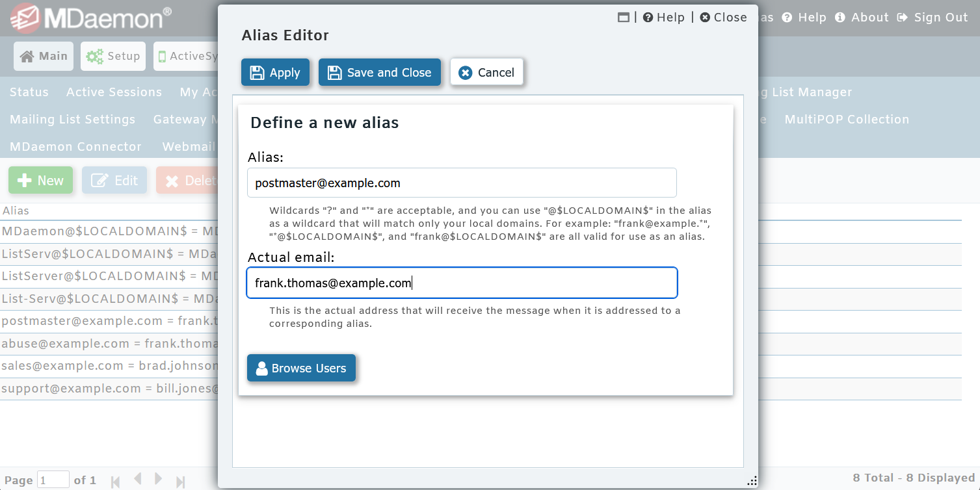Click New alias button
This screenshot has height=490, width=980.
(41, 181)
